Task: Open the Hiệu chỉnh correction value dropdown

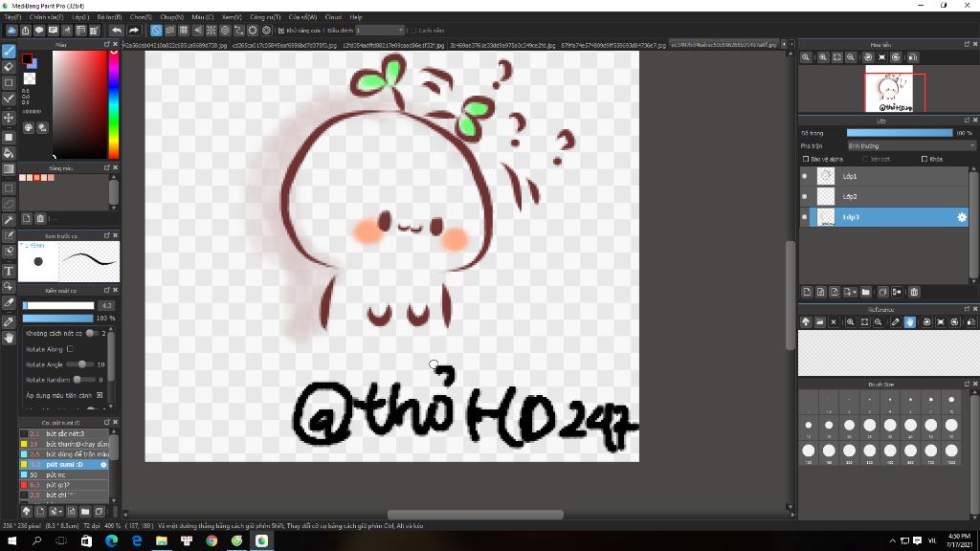Action: click(x=380, y=31)
